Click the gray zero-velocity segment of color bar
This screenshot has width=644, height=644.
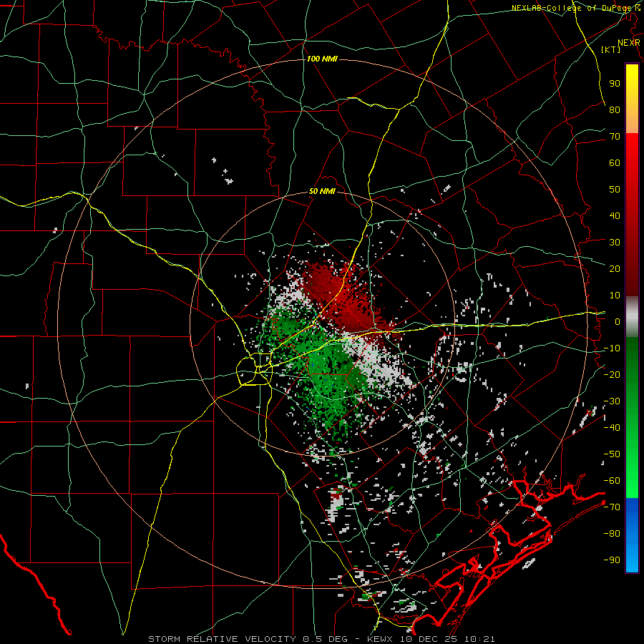point(632,317)
